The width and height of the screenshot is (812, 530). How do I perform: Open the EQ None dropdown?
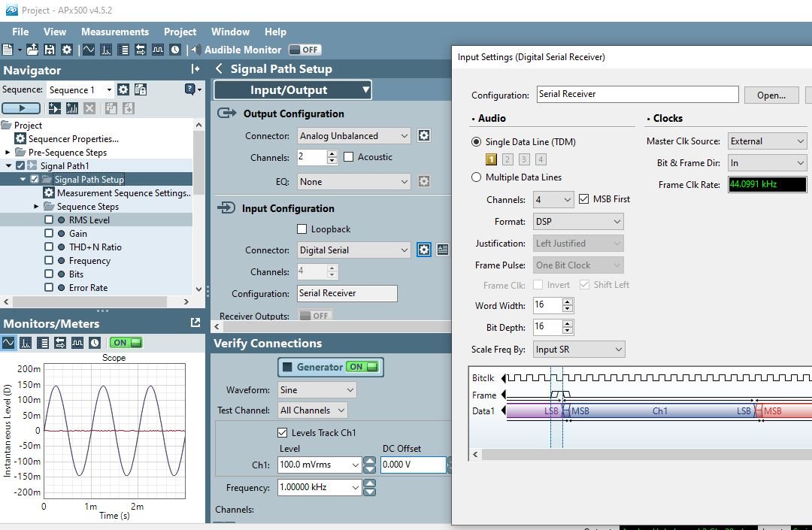pyautogui.click(x=353, y=182)
